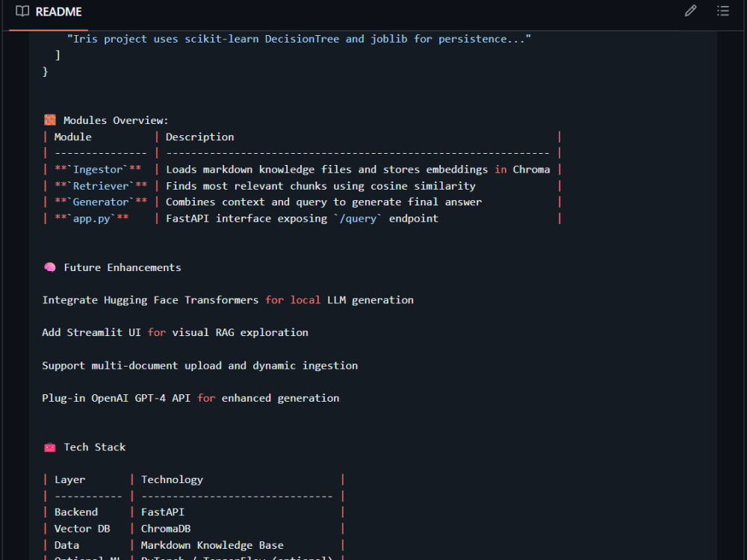Click 'Plug-in OpenAI GPT-4 API' line
This screenshot has width=747, height=560.
click(x=190, y=398)
